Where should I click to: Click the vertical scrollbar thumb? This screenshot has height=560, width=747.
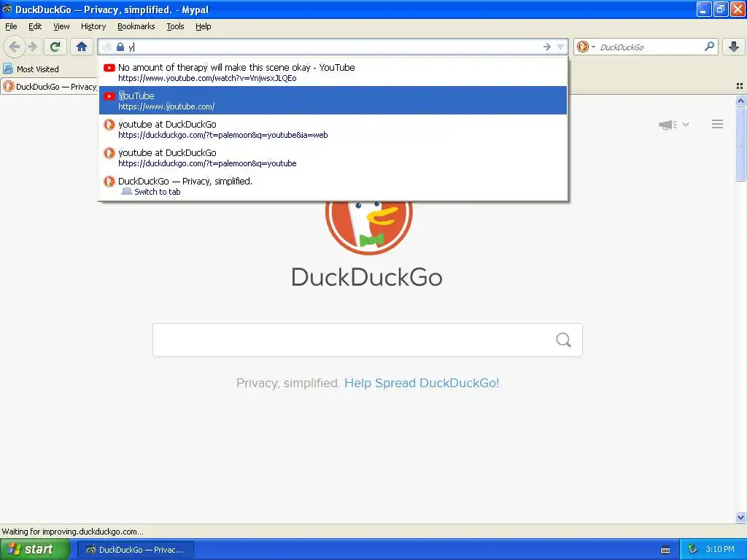[740, 144]
